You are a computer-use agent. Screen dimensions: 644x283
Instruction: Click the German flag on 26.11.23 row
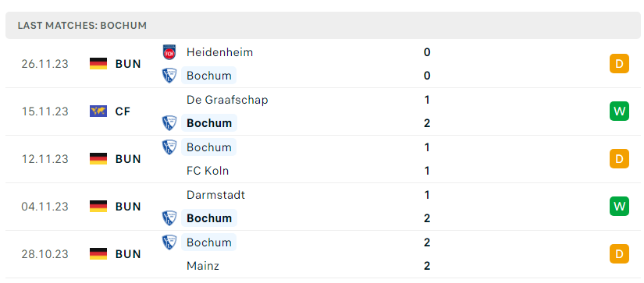[98, 64]
